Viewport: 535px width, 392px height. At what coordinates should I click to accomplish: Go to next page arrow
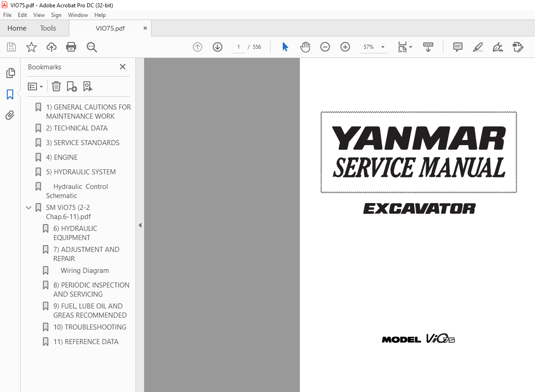tap(218, 47)
